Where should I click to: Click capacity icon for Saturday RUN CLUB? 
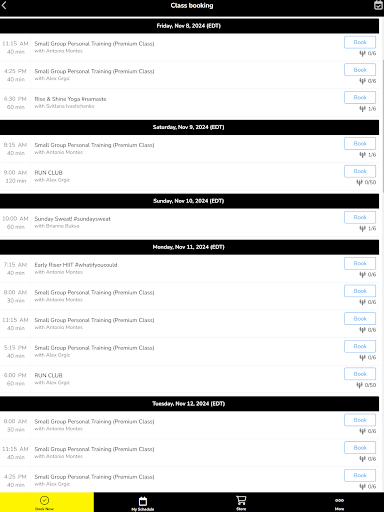[359, 182]
